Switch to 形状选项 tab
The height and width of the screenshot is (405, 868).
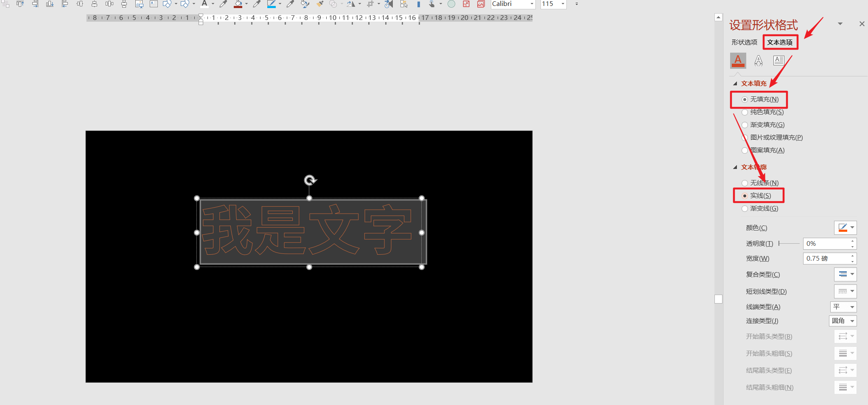745,42
